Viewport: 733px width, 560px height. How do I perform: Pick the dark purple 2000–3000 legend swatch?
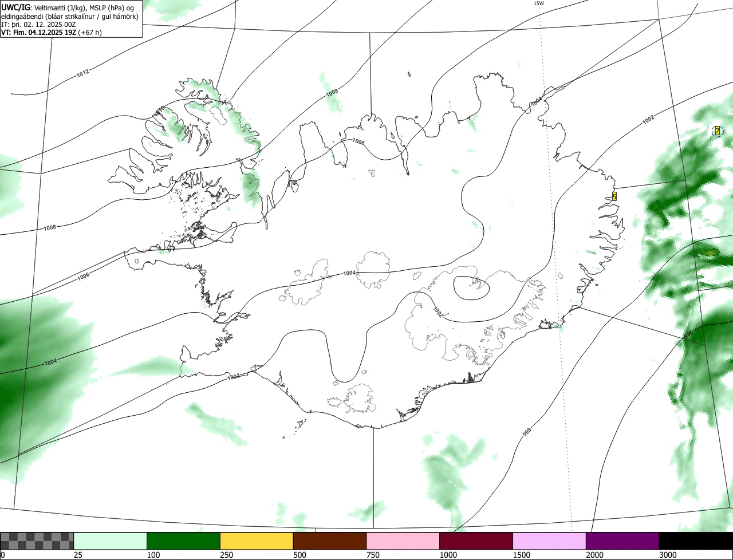pos(622,541)
